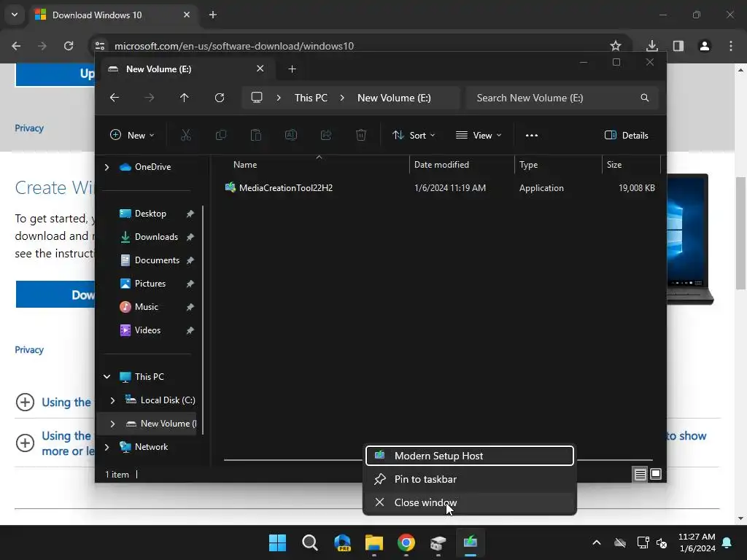Unpin Music from Quick access
The width and height of the screenshot is (747, 560).
coord(190,307)
